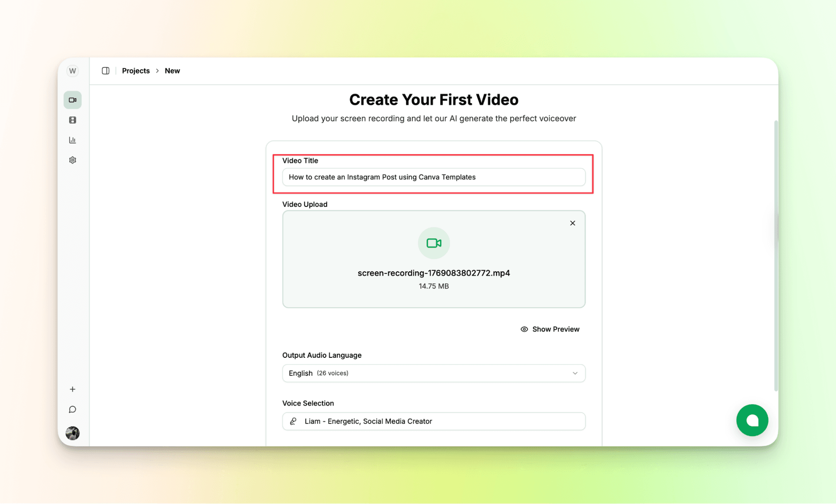Click the page vertical scrollbar

coord(776,257)
